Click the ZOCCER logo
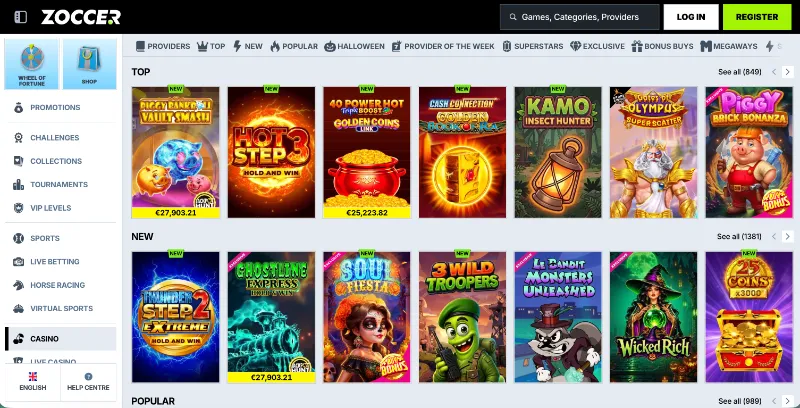 point(81,17)
